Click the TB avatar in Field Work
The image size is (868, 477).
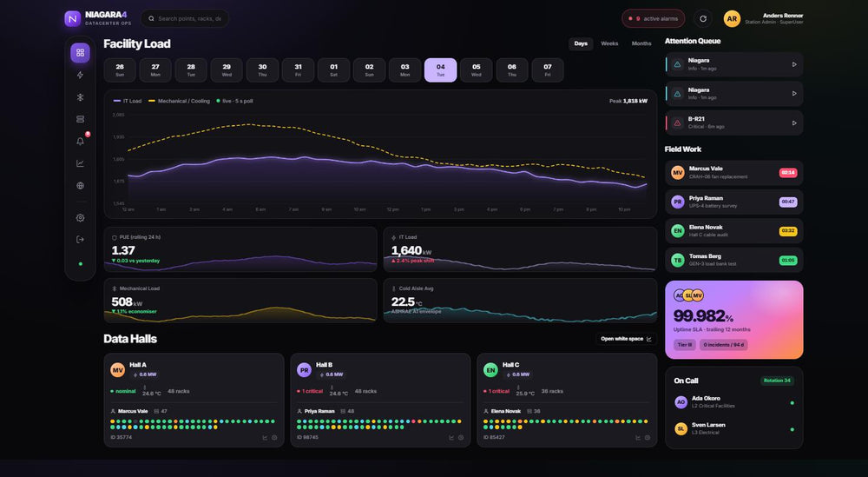678,260
